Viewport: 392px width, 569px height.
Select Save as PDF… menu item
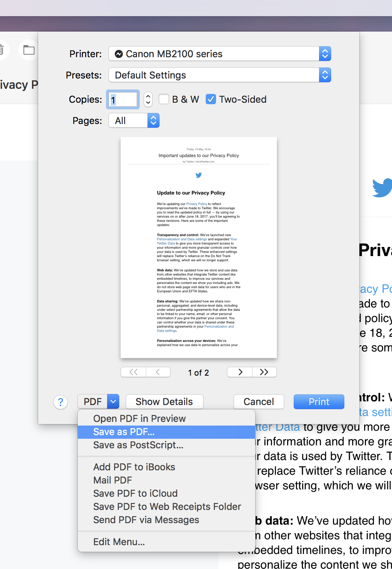point(166,432)
